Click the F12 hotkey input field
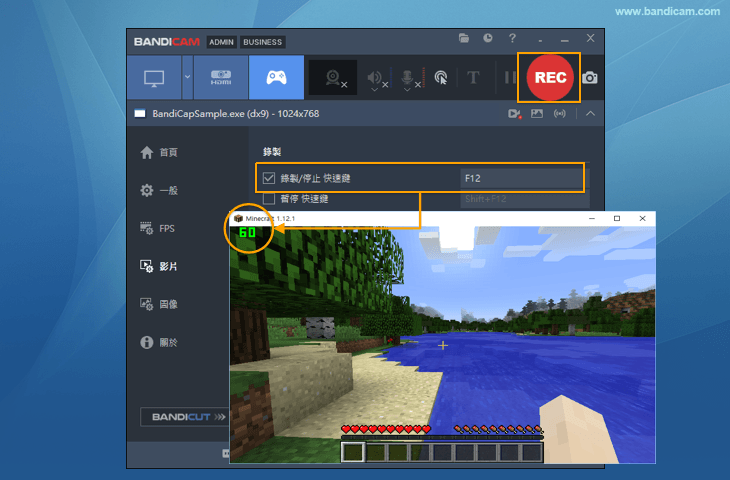The image size is (730, 480). click(520, 179)
